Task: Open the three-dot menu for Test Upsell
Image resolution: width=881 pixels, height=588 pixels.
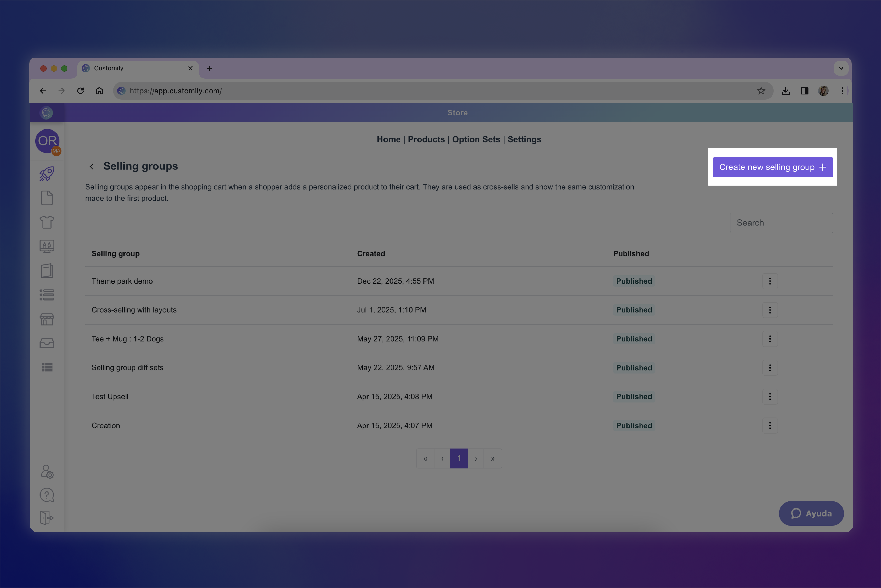Action: tap(770, 397)
